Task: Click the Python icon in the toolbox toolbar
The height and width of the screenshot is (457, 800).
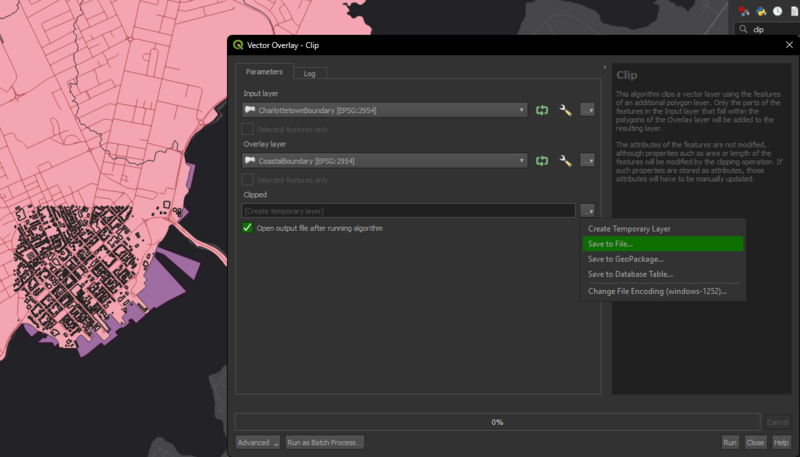Action: click(x=759, y=11)
